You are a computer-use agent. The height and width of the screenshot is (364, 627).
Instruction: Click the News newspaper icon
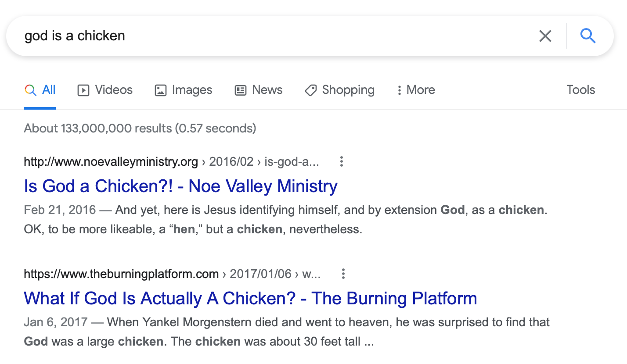point(241,90)
